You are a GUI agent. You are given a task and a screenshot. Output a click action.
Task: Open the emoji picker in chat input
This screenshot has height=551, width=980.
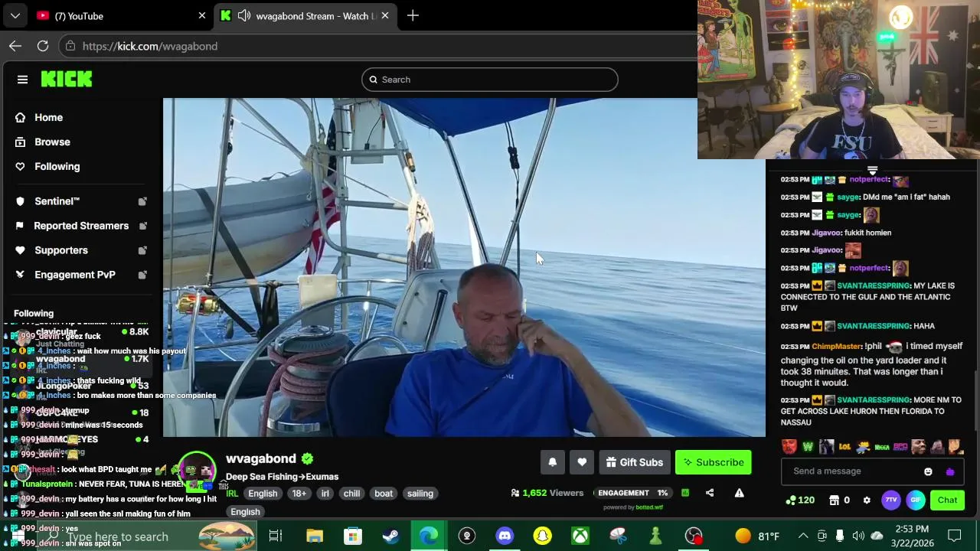[928, 471]
